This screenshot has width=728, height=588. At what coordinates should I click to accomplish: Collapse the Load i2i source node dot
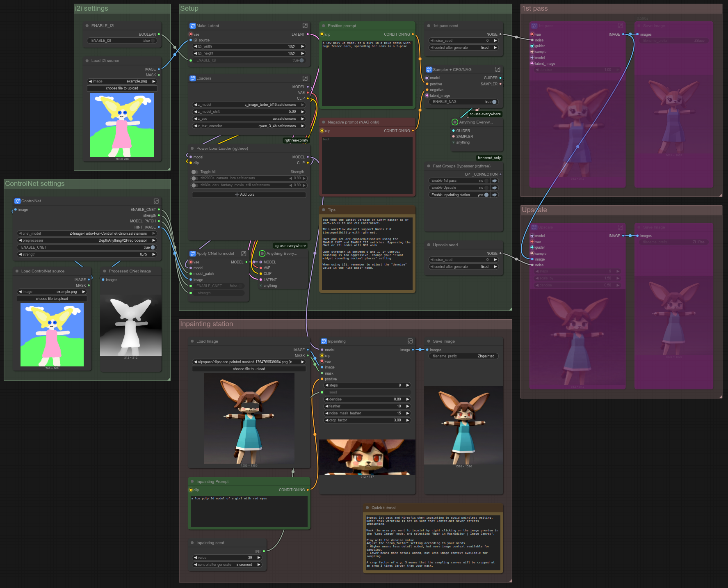pos(87,61)
